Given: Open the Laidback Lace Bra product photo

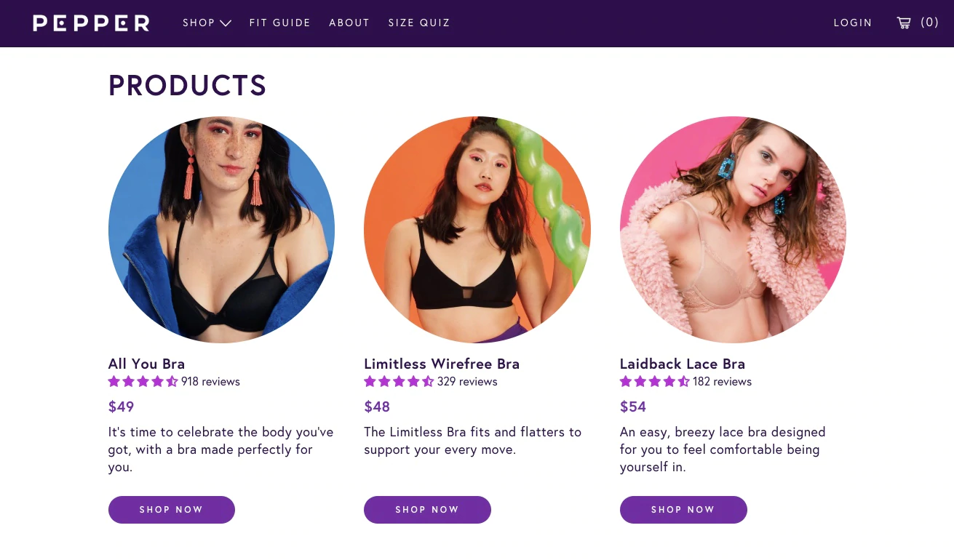Looking at the screenshot, I should click(x=733, y=230).
